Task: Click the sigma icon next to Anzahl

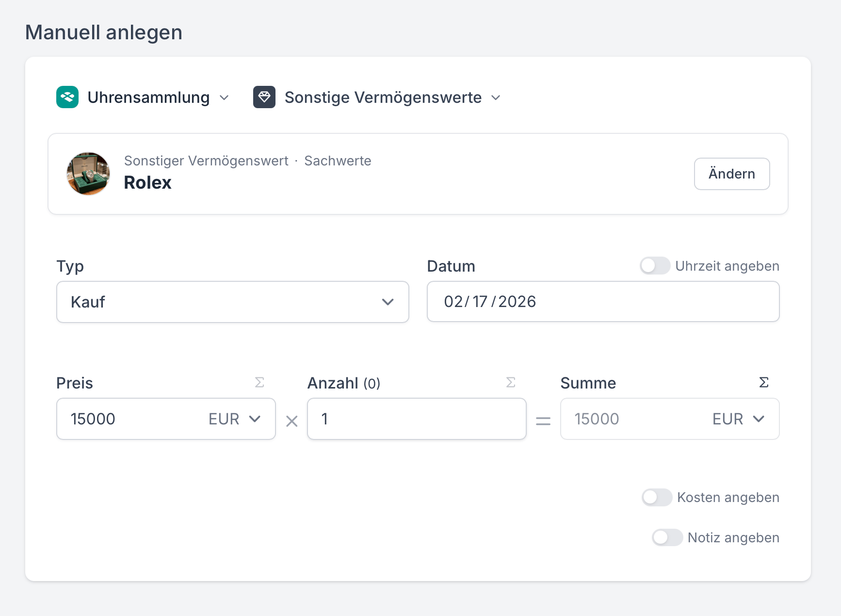Action: (x=511, y=383)
